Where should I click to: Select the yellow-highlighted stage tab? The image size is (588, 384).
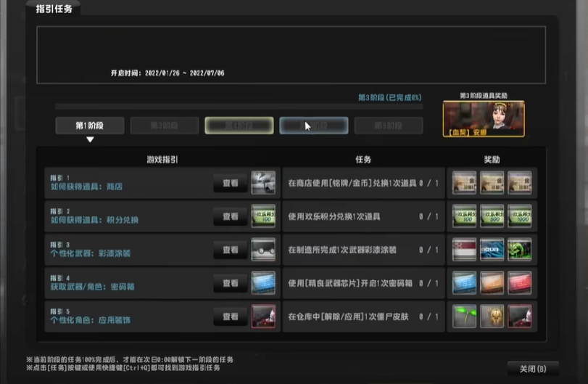[239, 126]
